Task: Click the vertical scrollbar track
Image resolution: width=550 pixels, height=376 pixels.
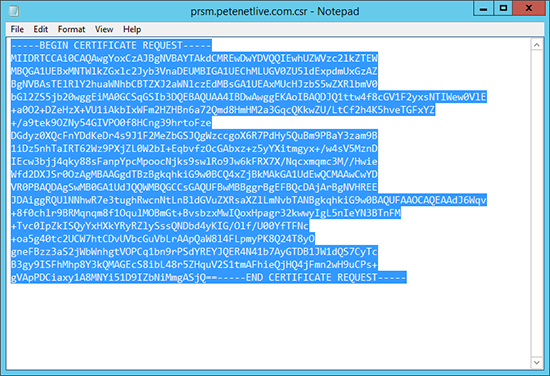Action: [537, 203]
